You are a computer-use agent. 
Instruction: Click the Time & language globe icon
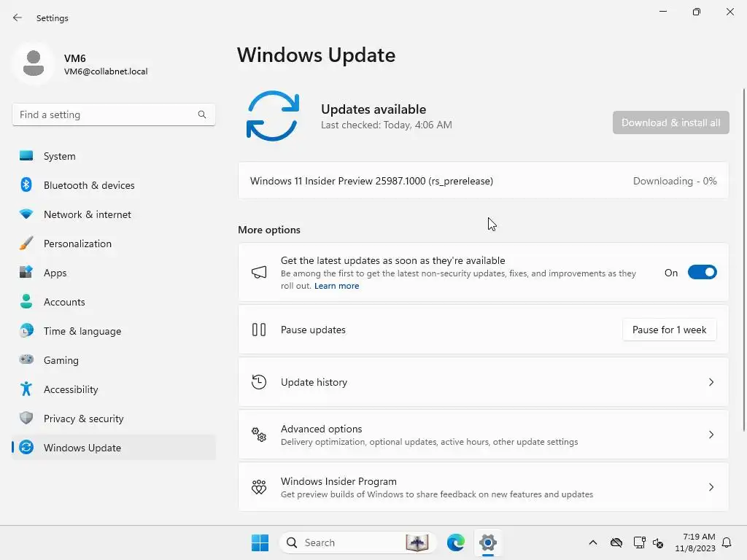tap(26, 330)
